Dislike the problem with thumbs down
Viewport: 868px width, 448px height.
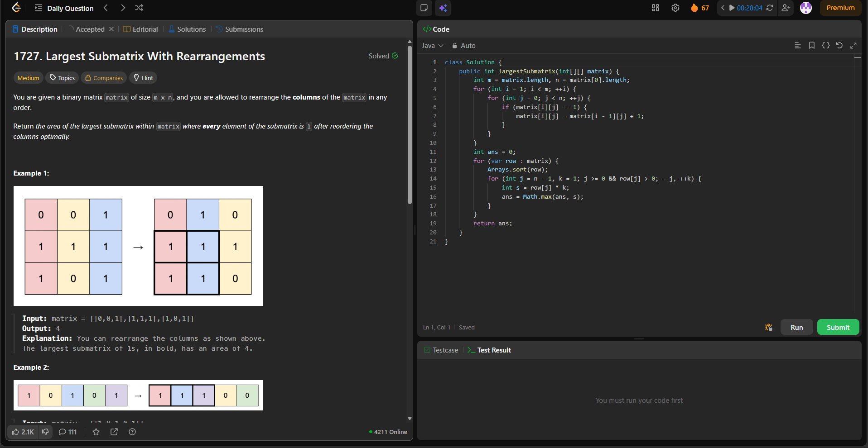click(45, 432)
